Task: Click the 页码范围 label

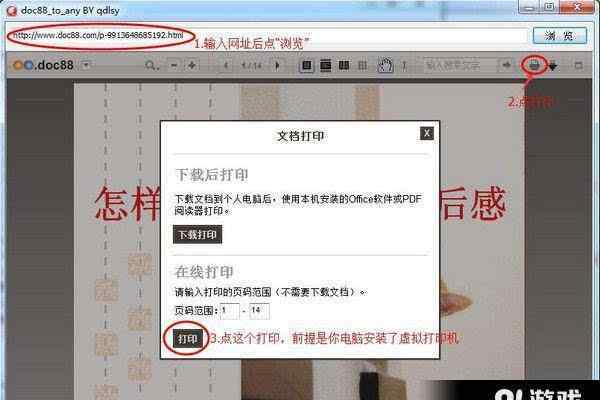Action: [196, 310]
